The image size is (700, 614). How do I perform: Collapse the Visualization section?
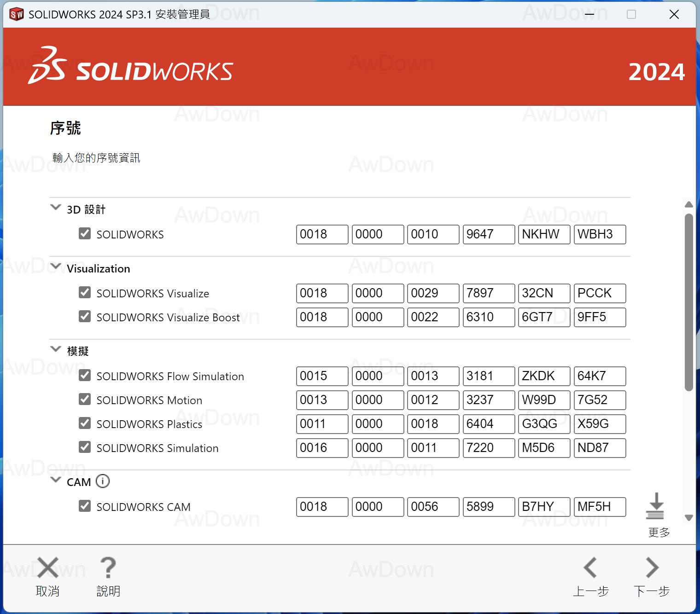tap(56, 266)
